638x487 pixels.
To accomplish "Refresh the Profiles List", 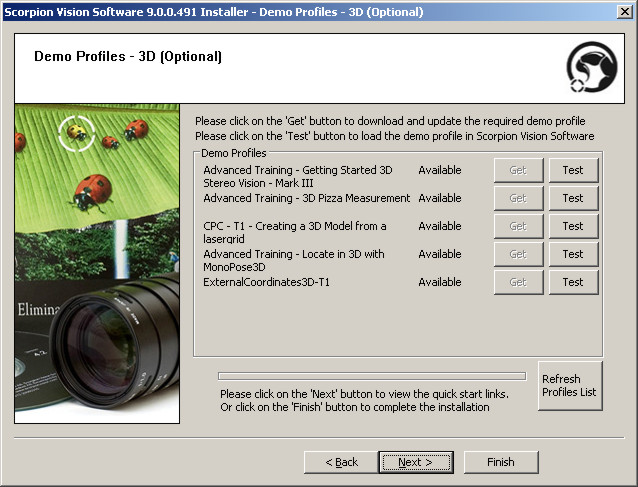I will pyautogui.click(x=569, y=386).
